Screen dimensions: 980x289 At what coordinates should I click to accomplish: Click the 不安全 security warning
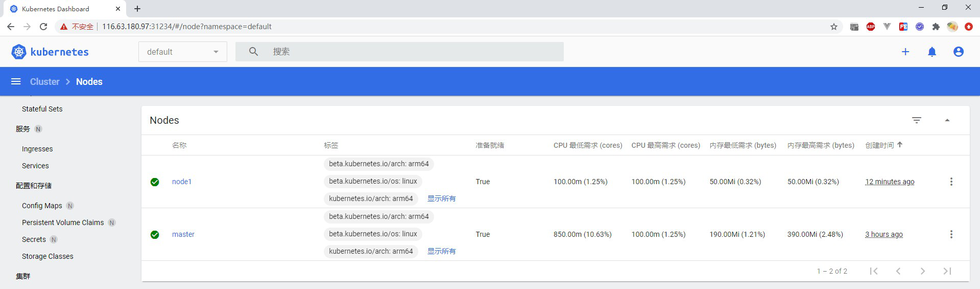pyautogui.click(x=77, y=27)
